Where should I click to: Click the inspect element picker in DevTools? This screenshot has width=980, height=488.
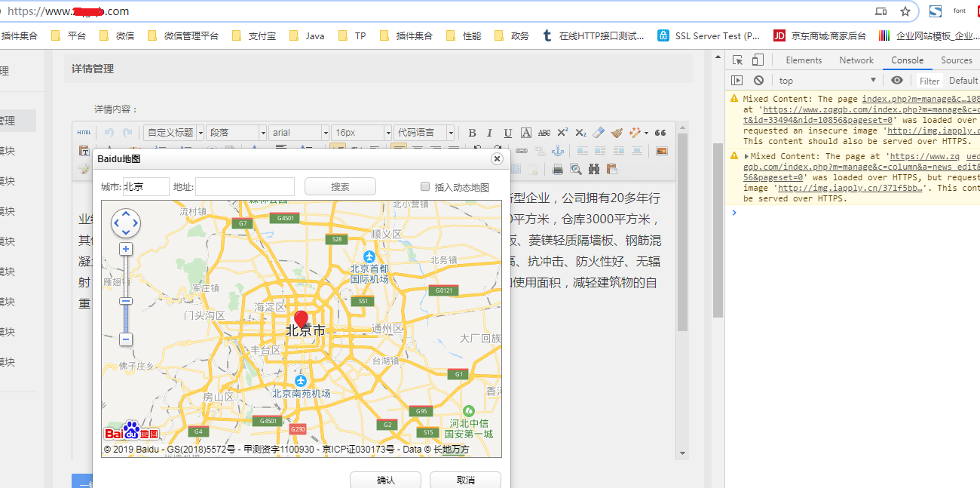[738, 60]
